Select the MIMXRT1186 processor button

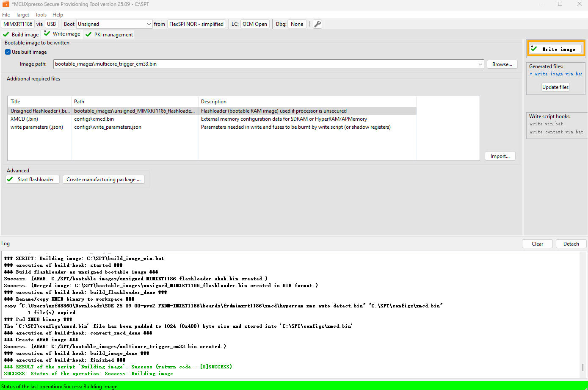(x=18, y=24)
